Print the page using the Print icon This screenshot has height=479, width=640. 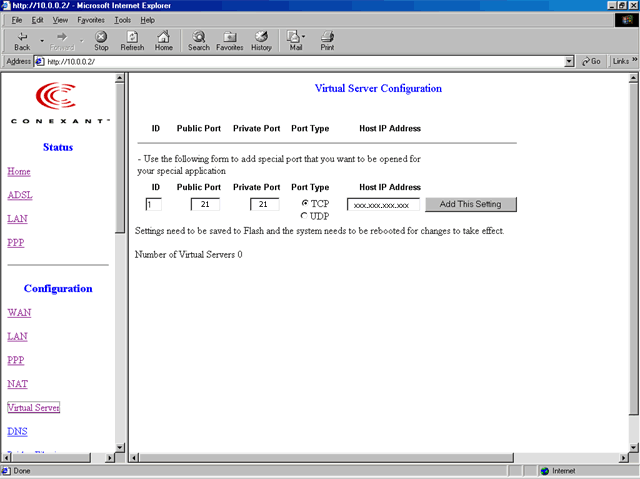327,37
